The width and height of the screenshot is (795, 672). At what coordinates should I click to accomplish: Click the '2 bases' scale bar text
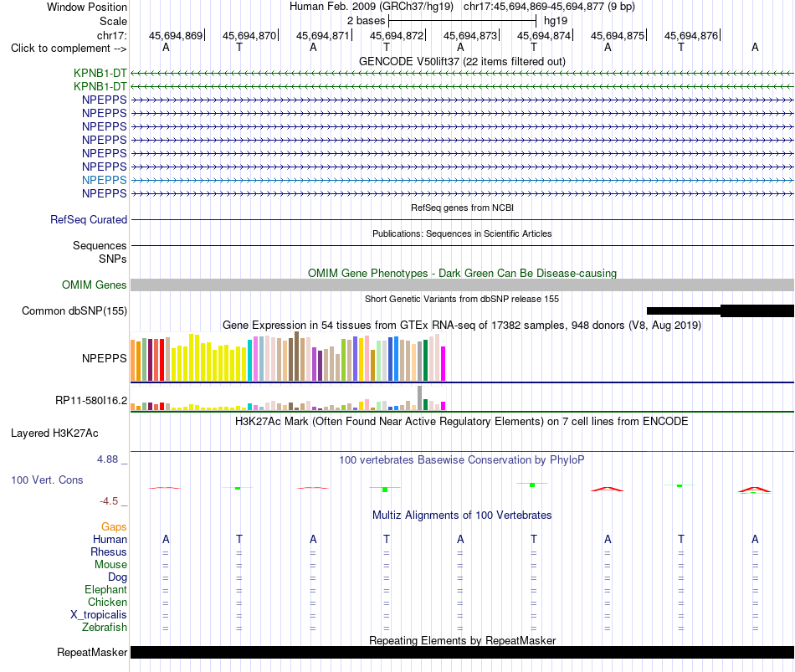[x=366, y=21]
